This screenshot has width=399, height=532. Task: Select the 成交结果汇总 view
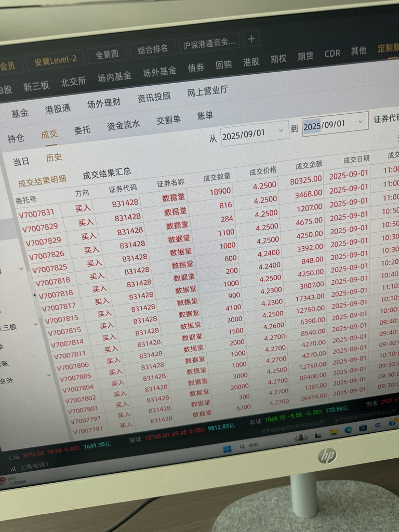pyautogui.click(x=107, y=174)
